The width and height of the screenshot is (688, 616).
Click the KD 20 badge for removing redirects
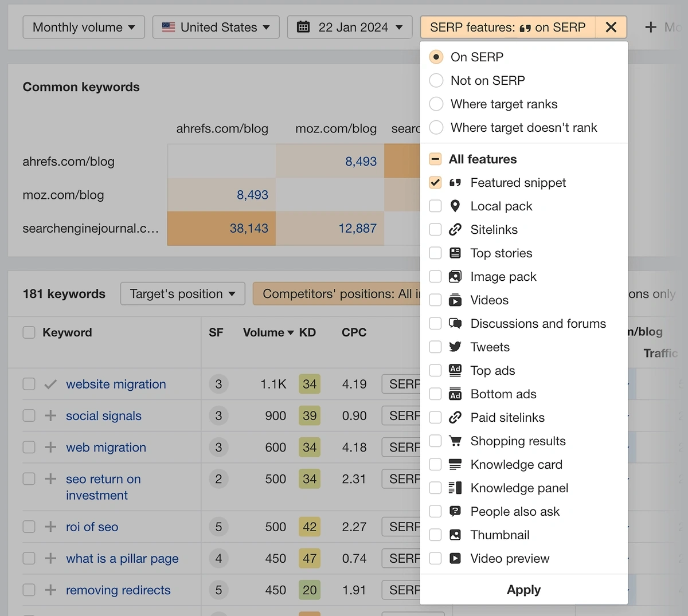pos(310,590)
